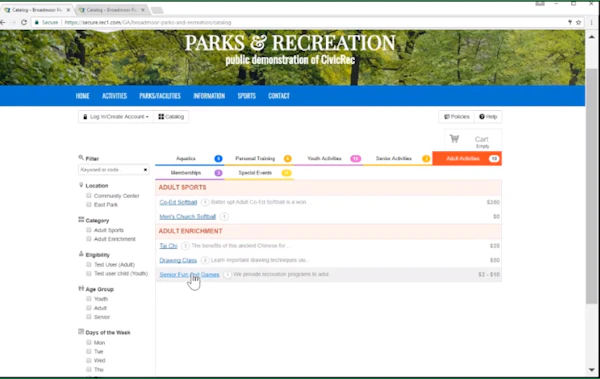Click the count badge next to Co-Ed Softball
Viewport: 600px width, 379px height.
tap(205, 202)
